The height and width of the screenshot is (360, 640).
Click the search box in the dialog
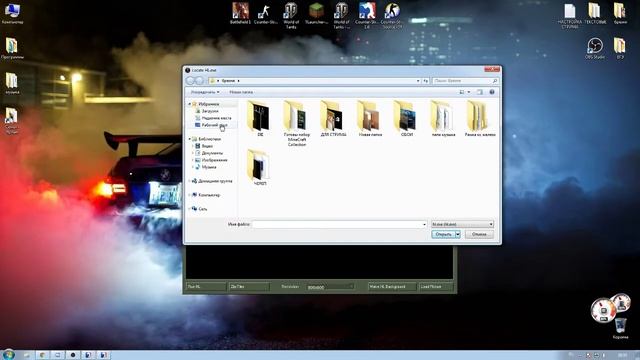click(x=465, y=81)
